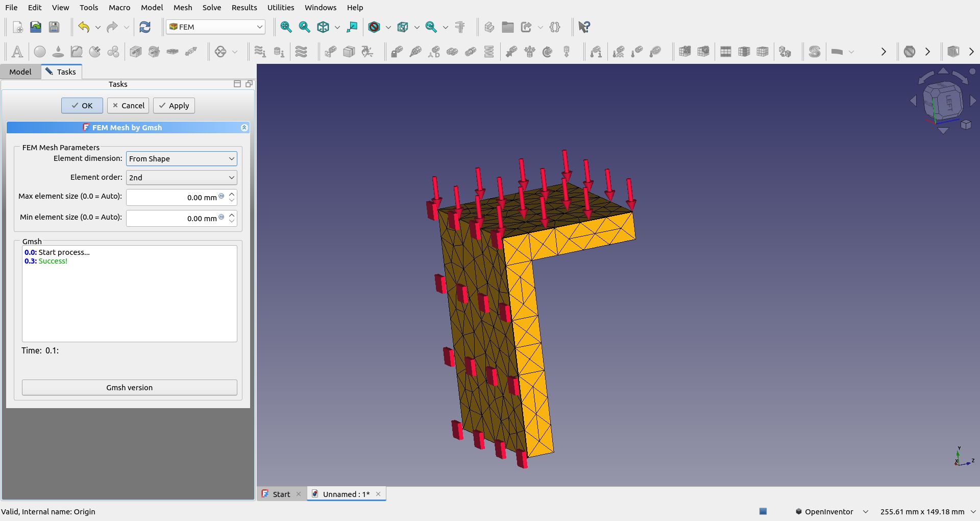
Task: Click the 'Success!' line in Gmsh log
Action: click(46, 261)
